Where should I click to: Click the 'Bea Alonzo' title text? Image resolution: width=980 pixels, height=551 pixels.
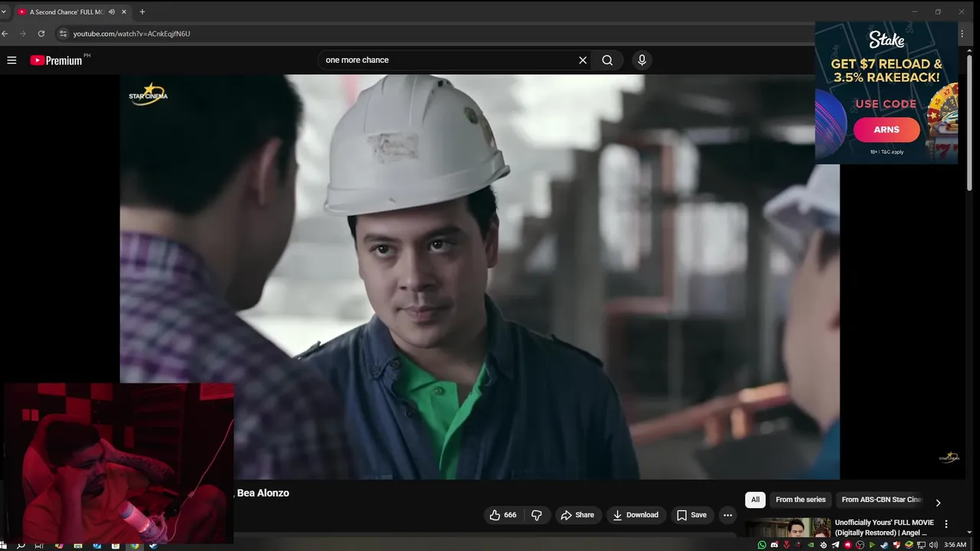click(x=263, y=493)
